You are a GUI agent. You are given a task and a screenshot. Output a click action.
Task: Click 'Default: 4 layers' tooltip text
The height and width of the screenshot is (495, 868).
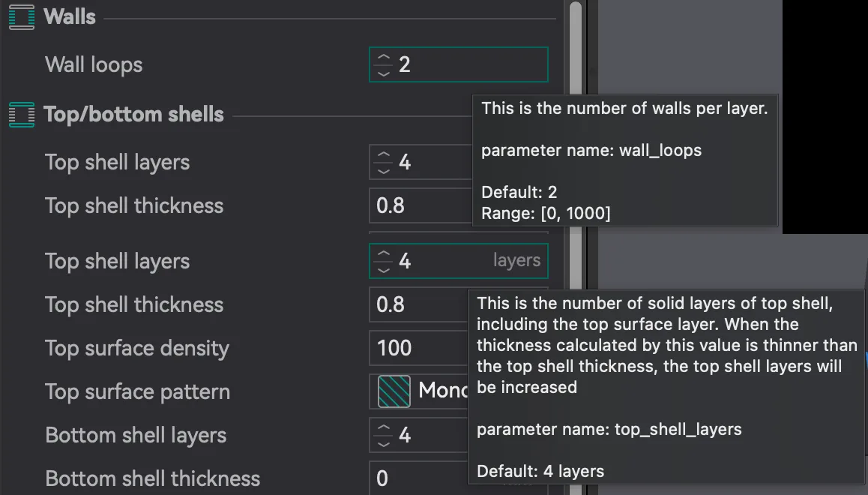point(540,471)
